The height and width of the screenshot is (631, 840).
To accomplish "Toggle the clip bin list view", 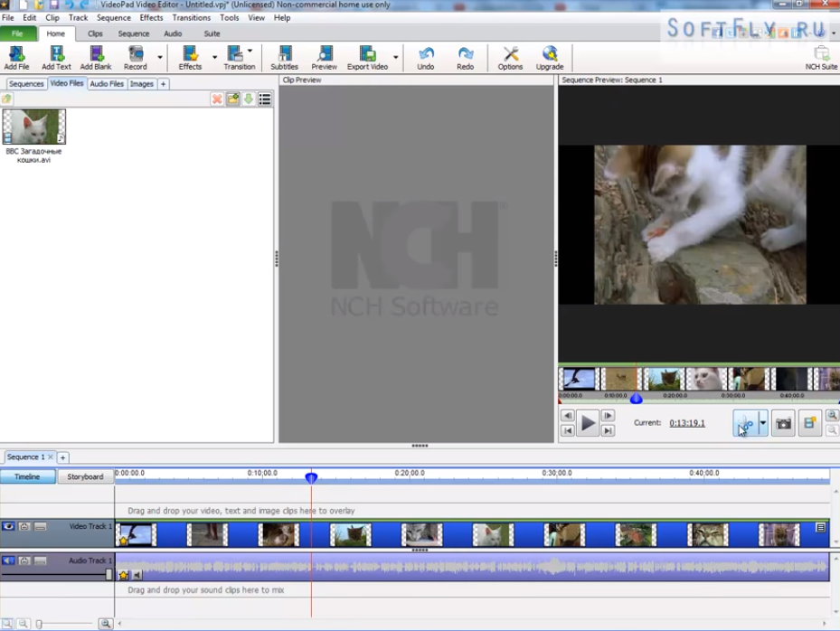I will point(265,99).
